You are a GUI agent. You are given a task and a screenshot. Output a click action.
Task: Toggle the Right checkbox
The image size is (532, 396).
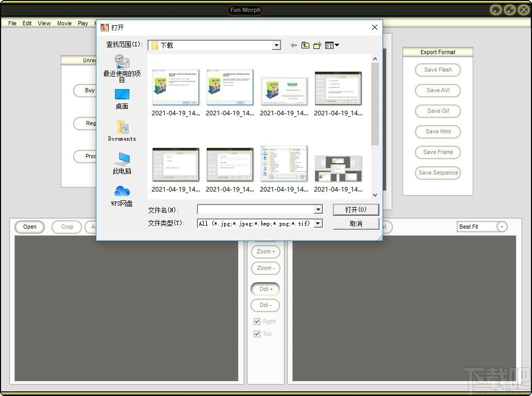coord(257,321)
